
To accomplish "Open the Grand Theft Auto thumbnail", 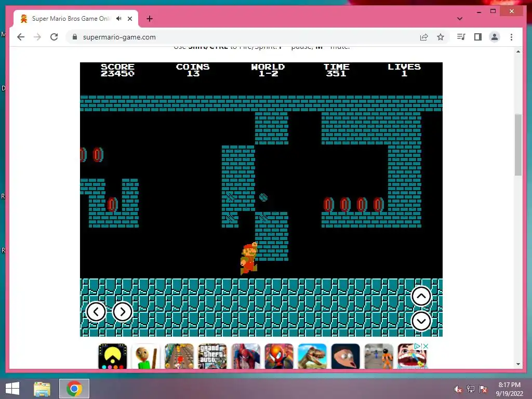I will coord(212,356).
